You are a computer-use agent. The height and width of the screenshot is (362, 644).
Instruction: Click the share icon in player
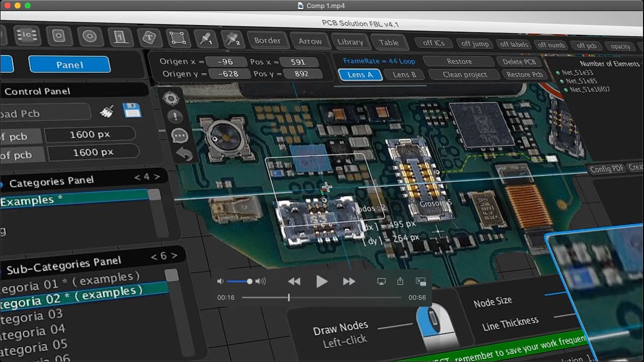(x=400, y=281)
